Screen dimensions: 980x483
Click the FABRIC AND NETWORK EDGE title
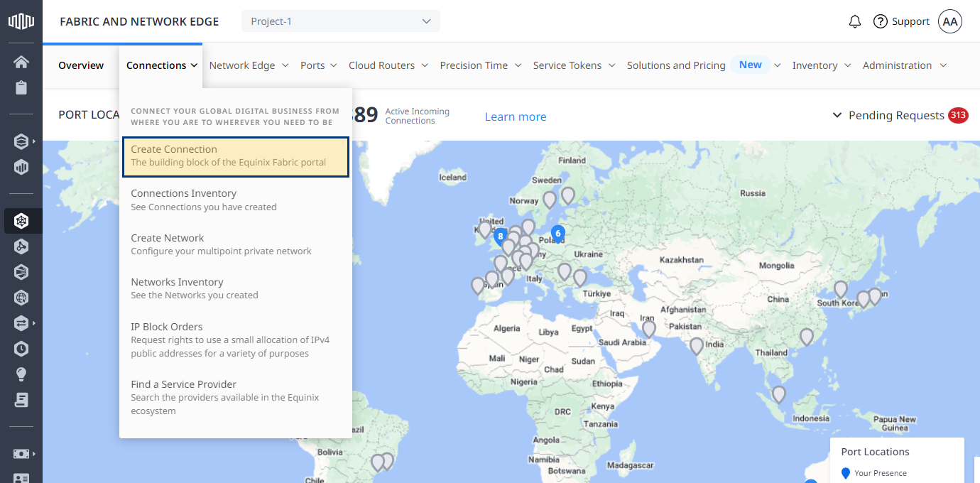click(139, 21)
